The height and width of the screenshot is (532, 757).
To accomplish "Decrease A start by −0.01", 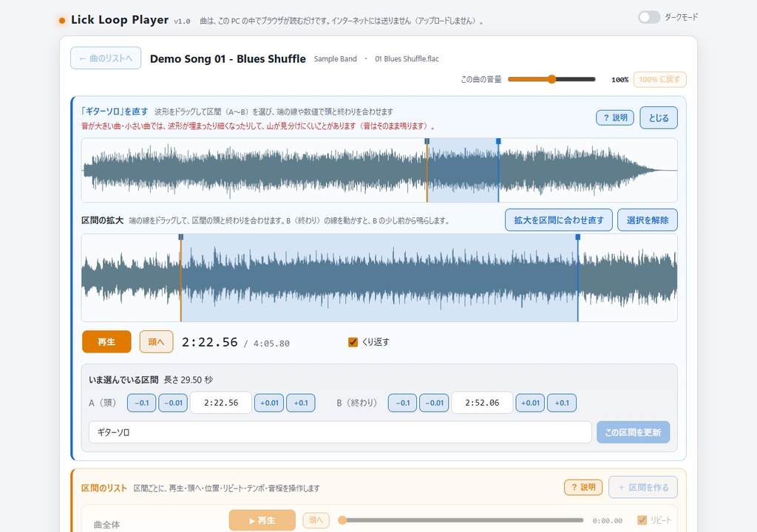I will [173, 403].
